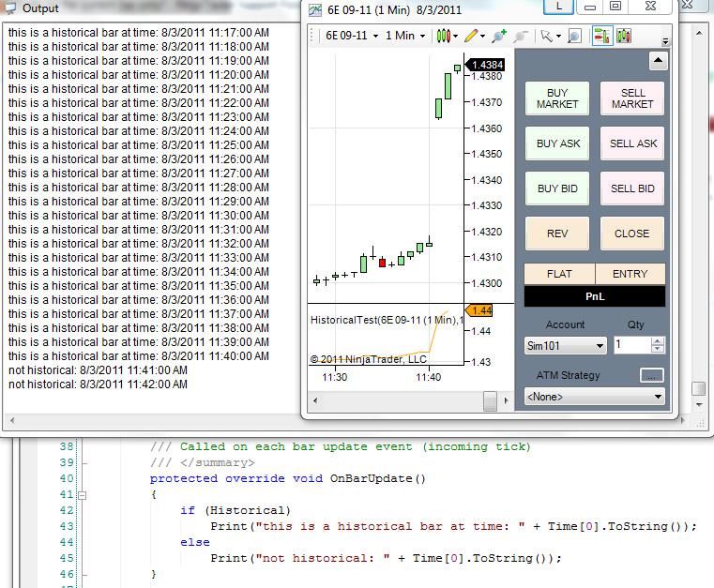The image size is (714, 588).
Task: Click the FLAT position cell
Action: tap(559, 274)
